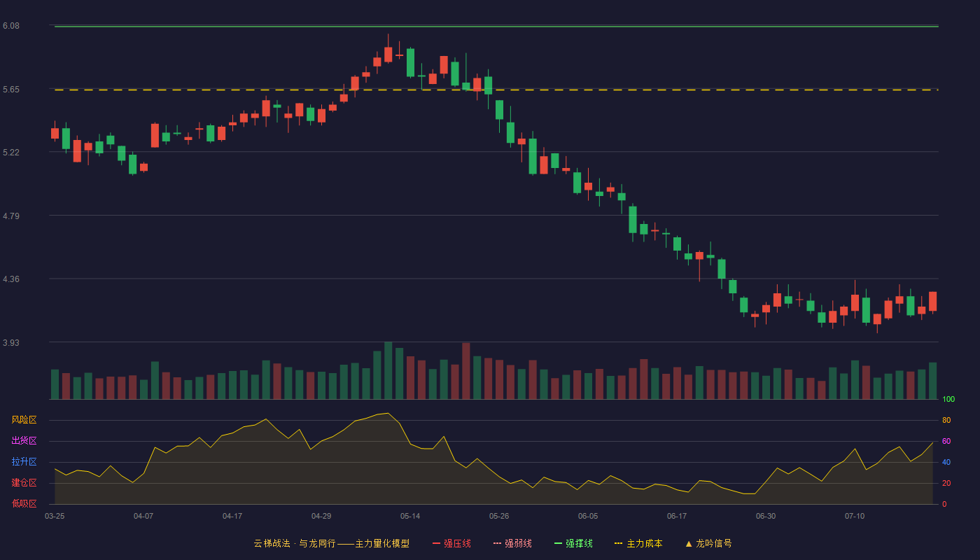
Task: Select the 拉升区 zone label
Action: (x=24, y=462)
